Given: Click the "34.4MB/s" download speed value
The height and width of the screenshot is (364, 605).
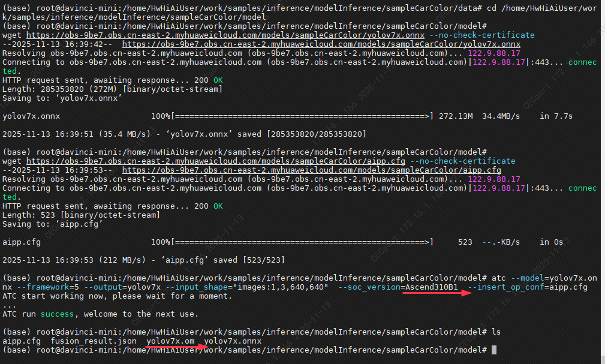Looking at the screenshot, I should click(x=501, y=116).
